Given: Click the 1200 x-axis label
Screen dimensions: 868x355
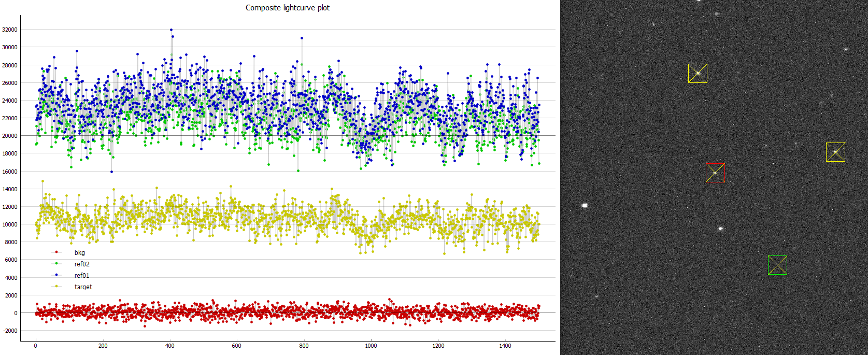Looking at the screenshot, I should [x=438, y=346].
